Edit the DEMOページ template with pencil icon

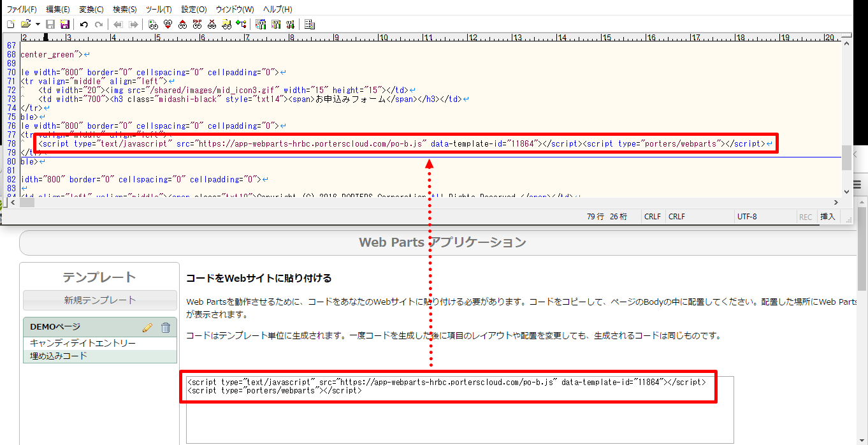point(148,328)
